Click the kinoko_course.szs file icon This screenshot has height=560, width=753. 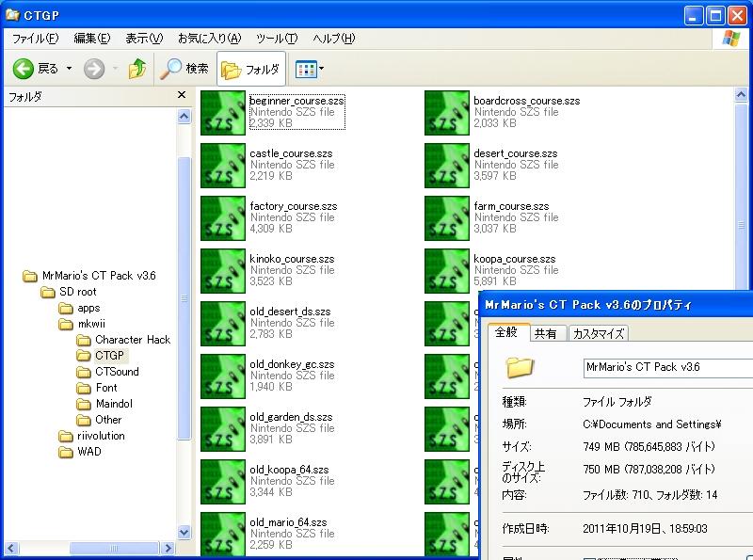point(223,271)
